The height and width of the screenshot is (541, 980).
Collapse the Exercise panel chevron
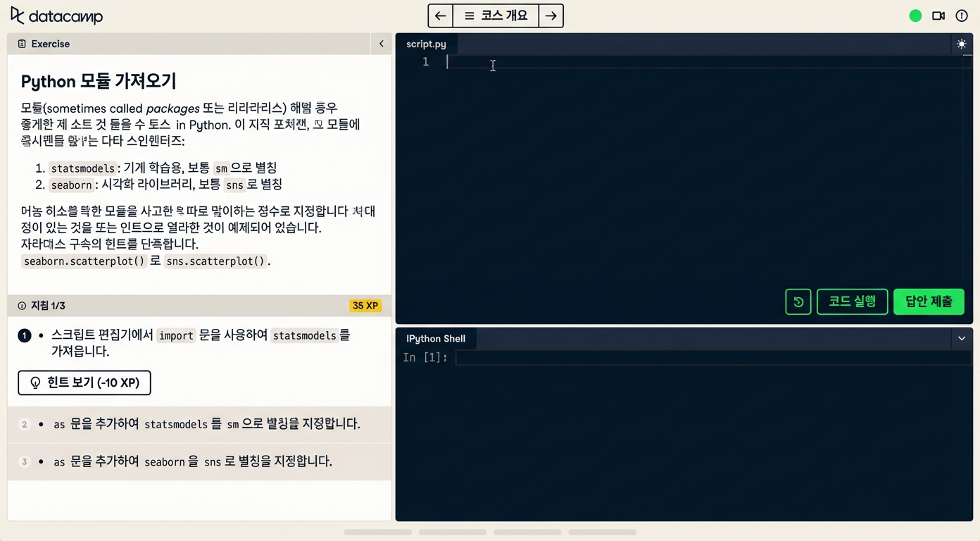pos(381,44)
